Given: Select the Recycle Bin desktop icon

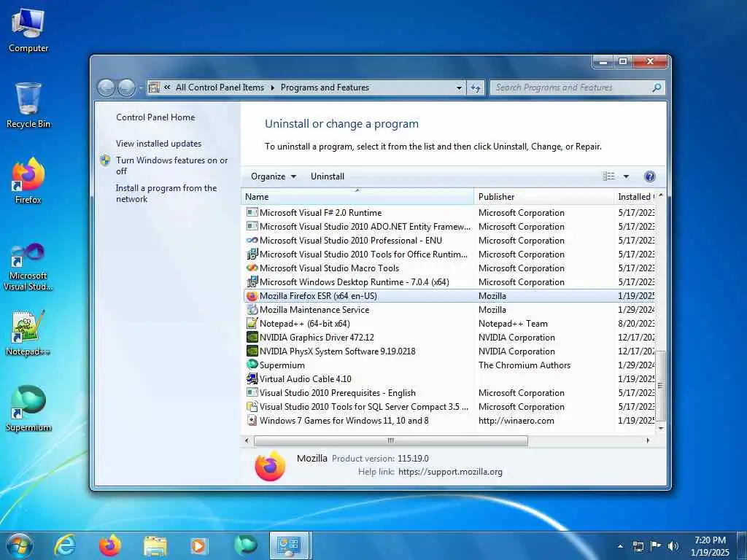Looking at the screenshot, I should (x=28, y=105).
